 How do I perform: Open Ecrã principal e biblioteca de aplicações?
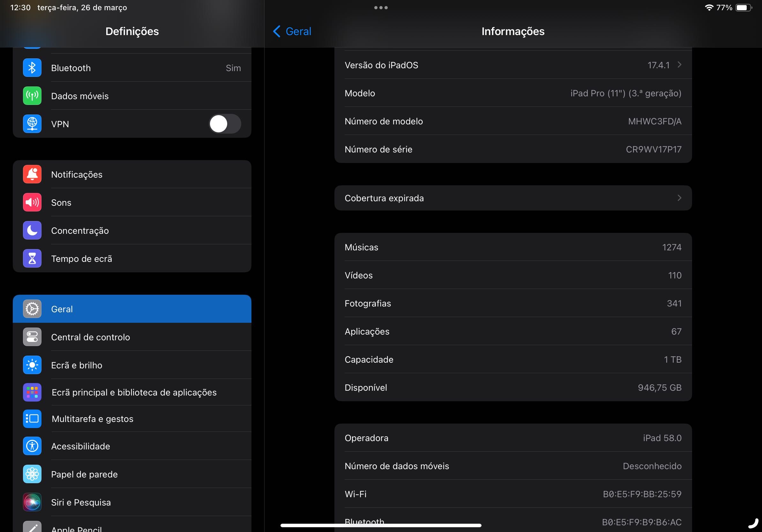point(132,392)
